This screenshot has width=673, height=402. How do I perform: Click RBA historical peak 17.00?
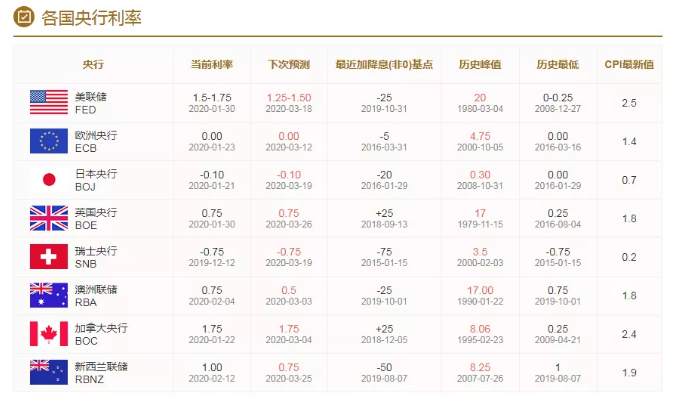coord(480,290)
